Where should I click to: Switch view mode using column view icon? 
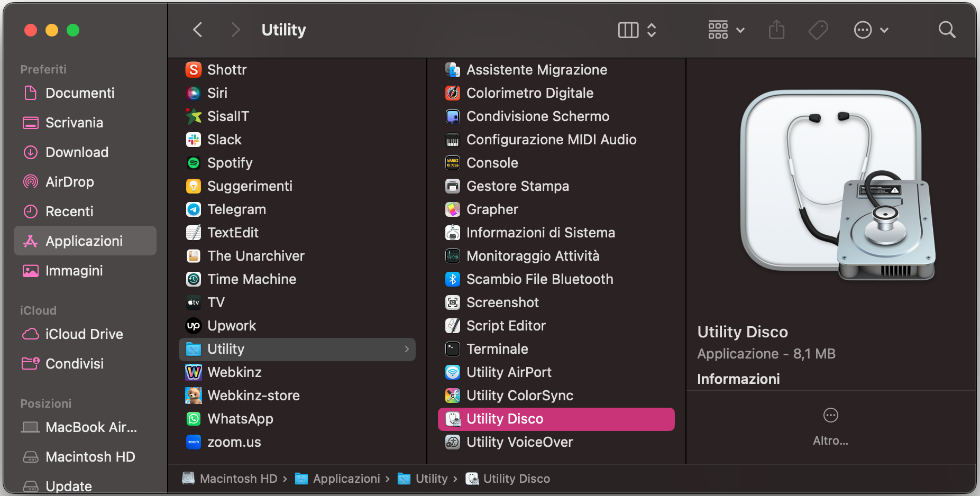coord(628,30)
